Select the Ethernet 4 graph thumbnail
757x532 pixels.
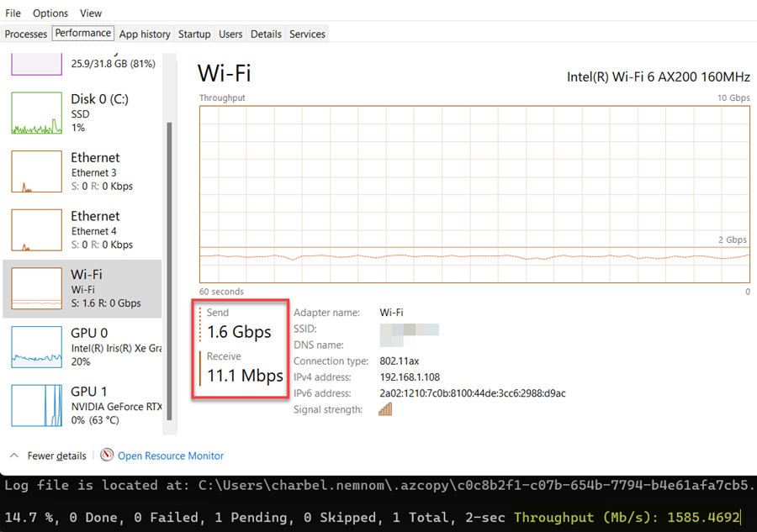[37, 229]
